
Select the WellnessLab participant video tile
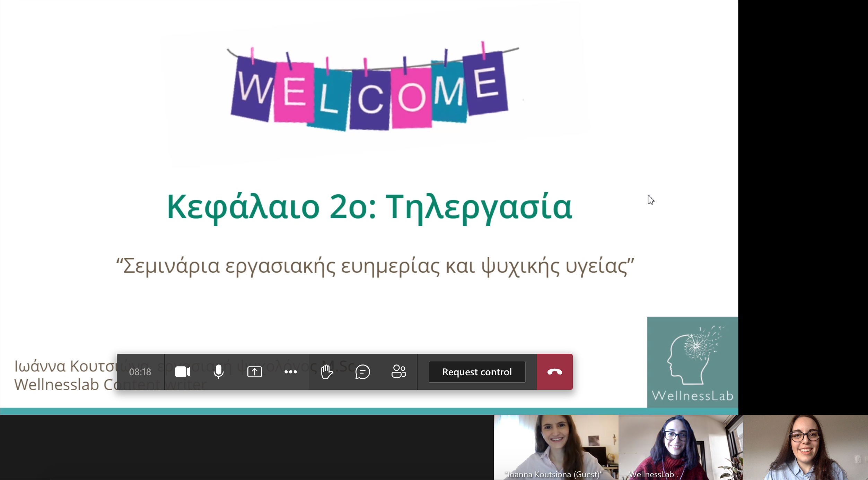coord(681,447)
